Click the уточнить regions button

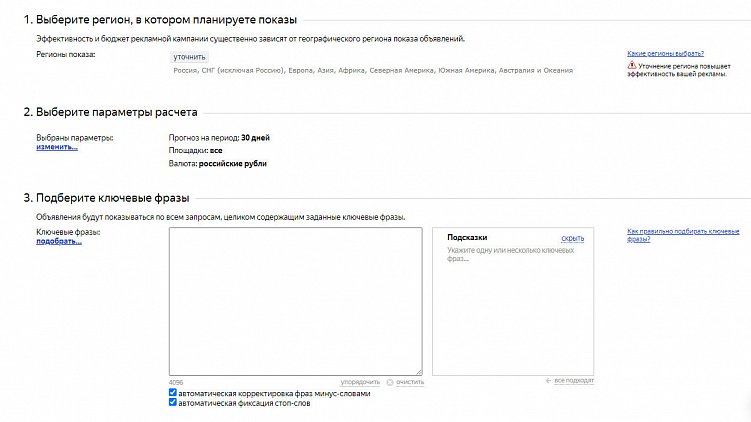[189, 57]
